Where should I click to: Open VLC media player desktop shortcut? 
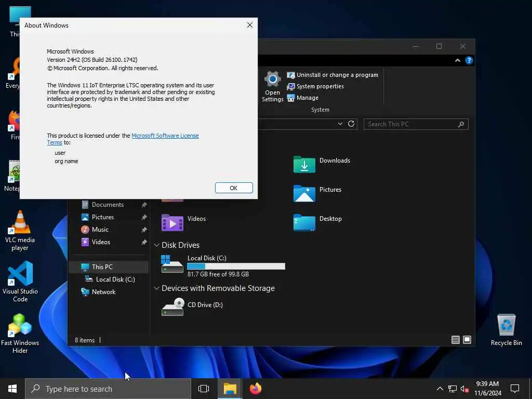[20, 230]
